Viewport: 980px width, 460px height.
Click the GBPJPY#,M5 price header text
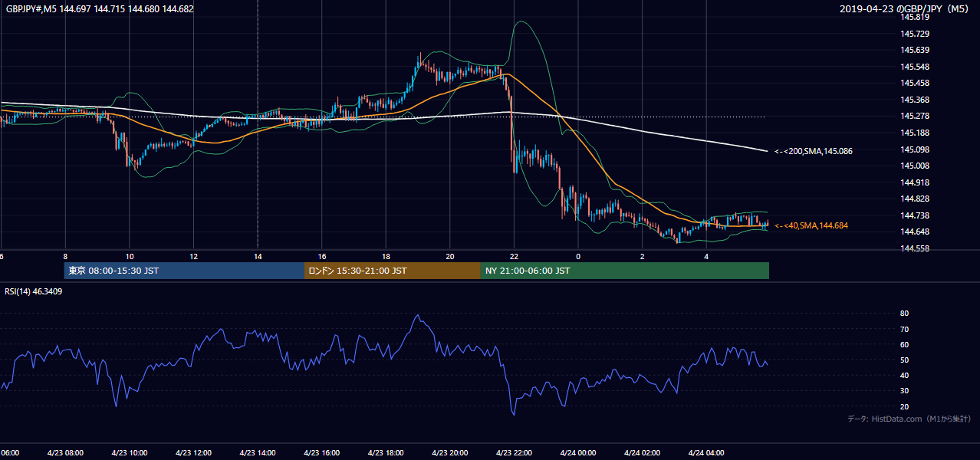[x=99, y=9]
